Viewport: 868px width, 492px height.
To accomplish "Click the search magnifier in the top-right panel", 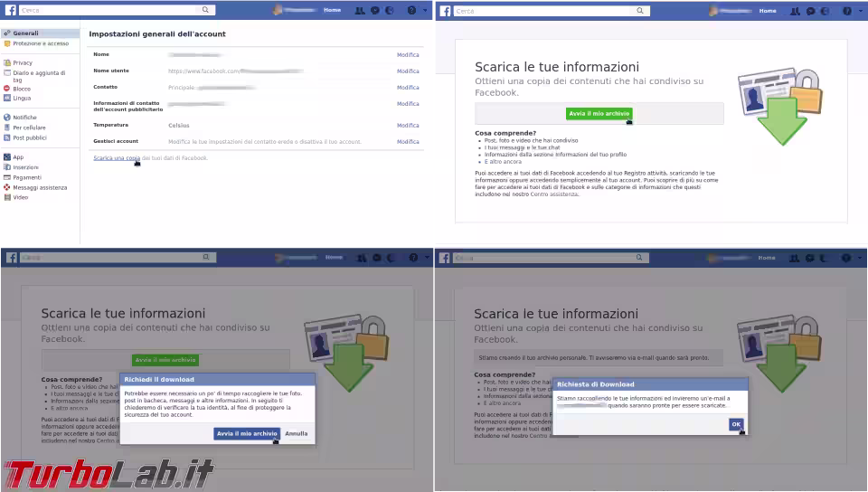I will [x=640, y=11].
